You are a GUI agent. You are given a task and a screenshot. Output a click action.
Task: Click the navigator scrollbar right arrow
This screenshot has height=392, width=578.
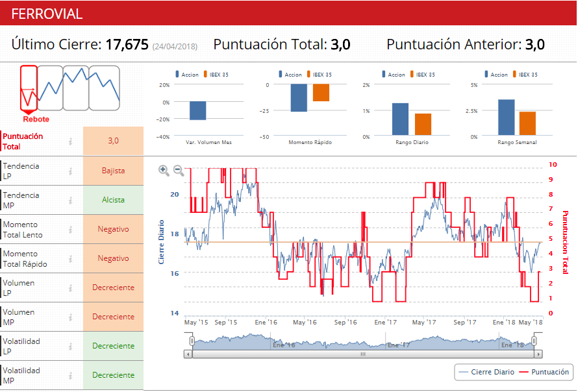click(x=538, y=354)
